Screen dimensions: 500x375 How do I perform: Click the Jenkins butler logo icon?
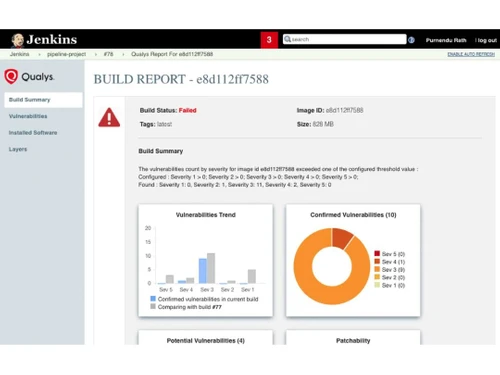pos(17,40)
